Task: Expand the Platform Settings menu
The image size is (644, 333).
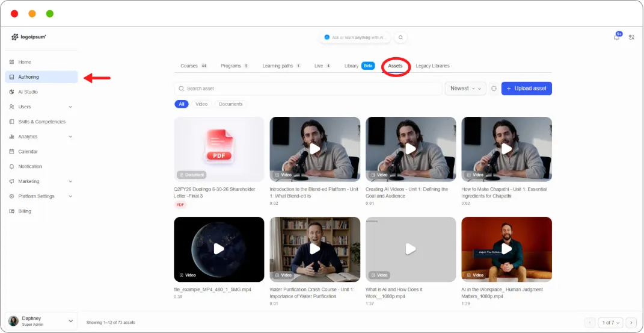Action: [70, 196]
